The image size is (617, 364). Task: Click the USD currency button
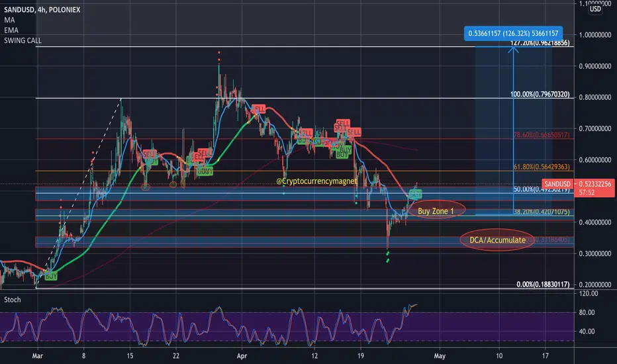coord(595,9)
